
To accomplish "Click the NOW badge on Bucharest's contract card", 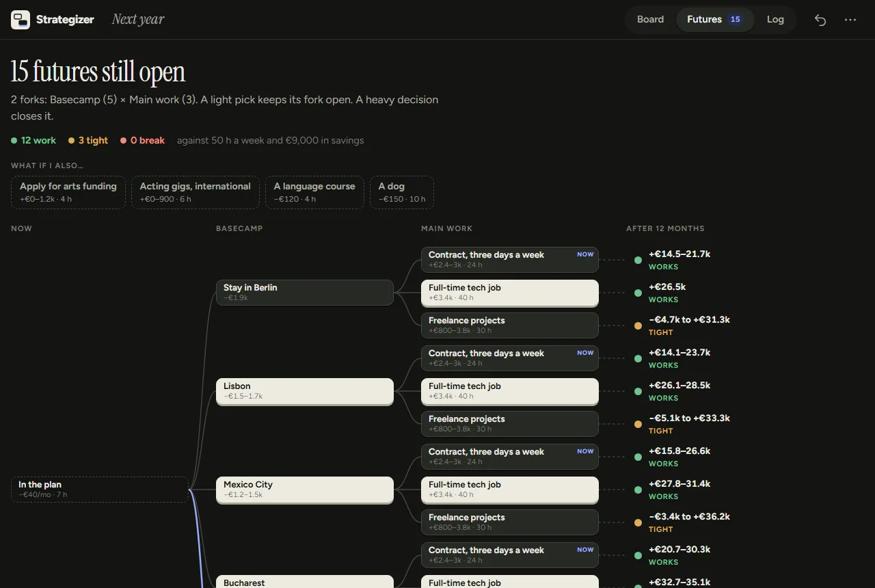I will point(585,550).
